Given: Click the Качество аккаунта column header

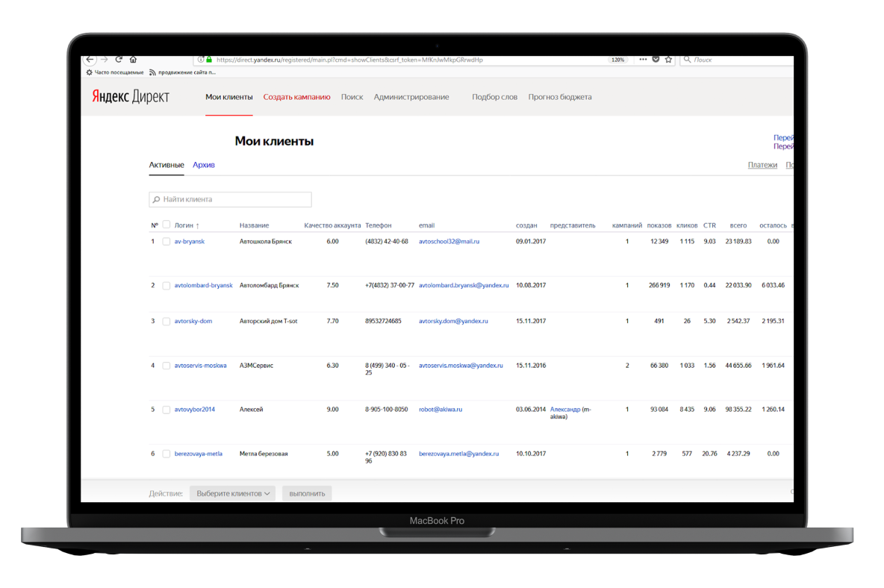Looking at the screenshot, I should point(332,225).
